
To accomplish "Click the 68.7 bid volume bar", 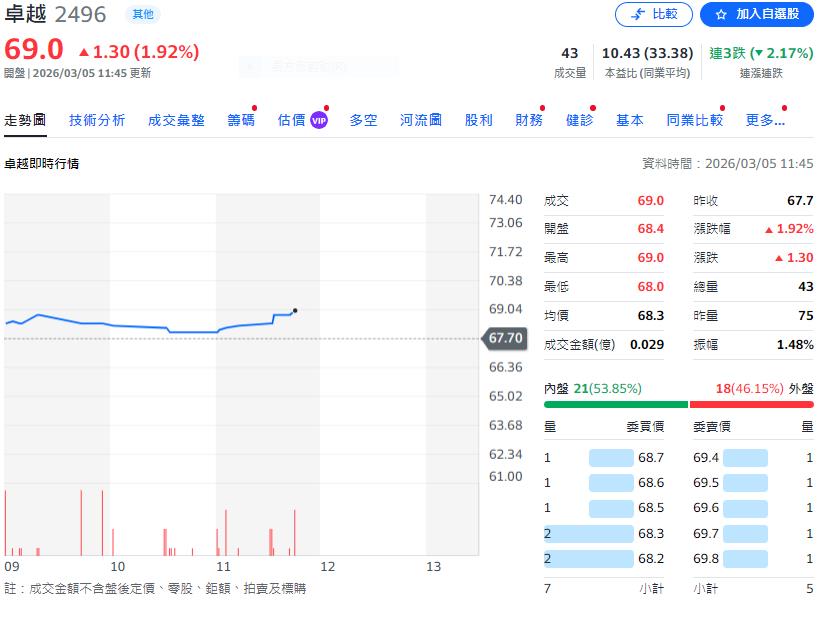I will click(x=611, y=458).
